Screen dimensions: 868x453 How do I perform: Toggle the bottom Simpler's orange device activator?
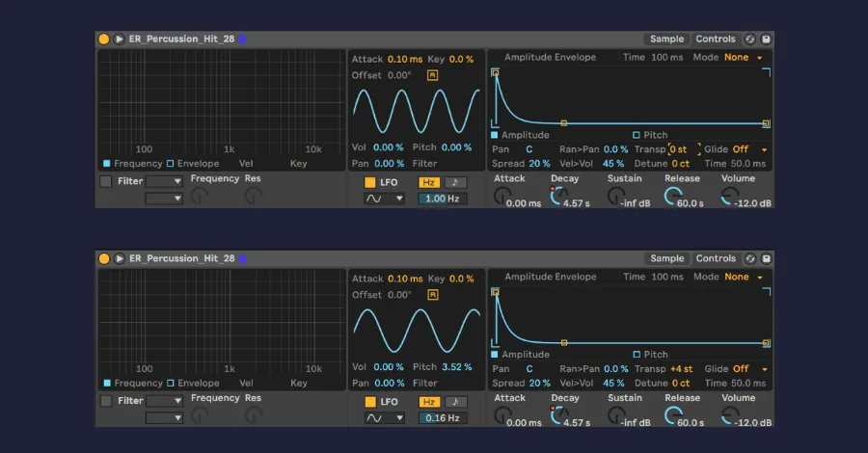103,258
